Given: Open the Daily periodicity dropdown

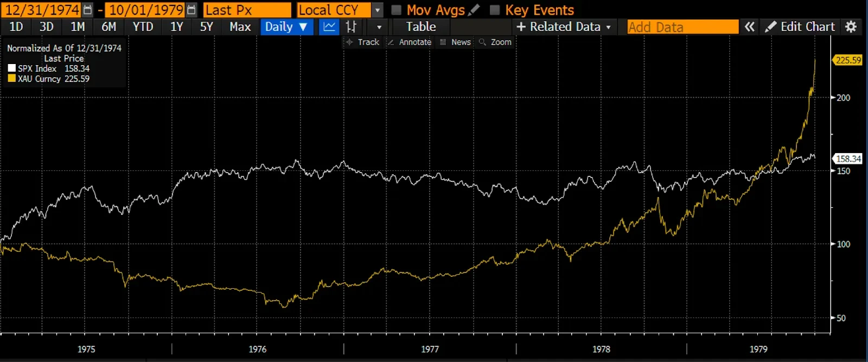Looking at the screenshot, I should click(x=286, y=27).
